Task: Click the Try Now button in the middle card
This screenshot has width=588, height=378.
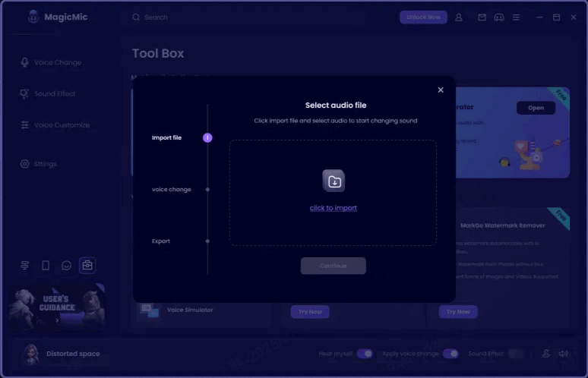Action: click(x=310, y=312)
